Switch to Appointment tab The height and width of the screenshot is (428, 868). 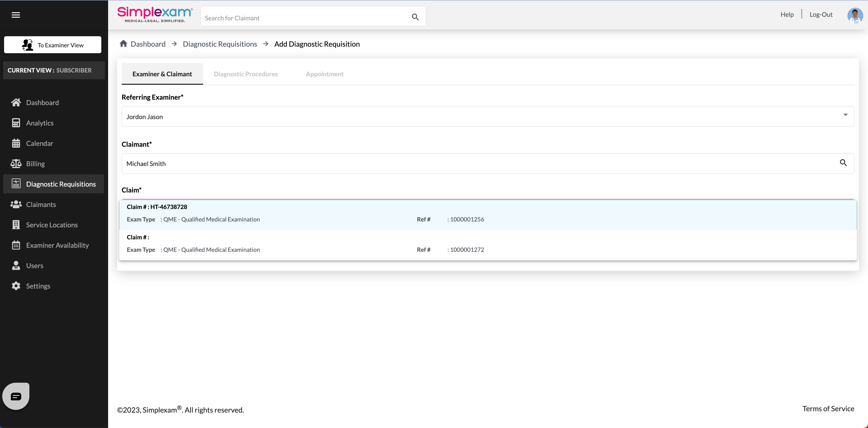point(325,74)
